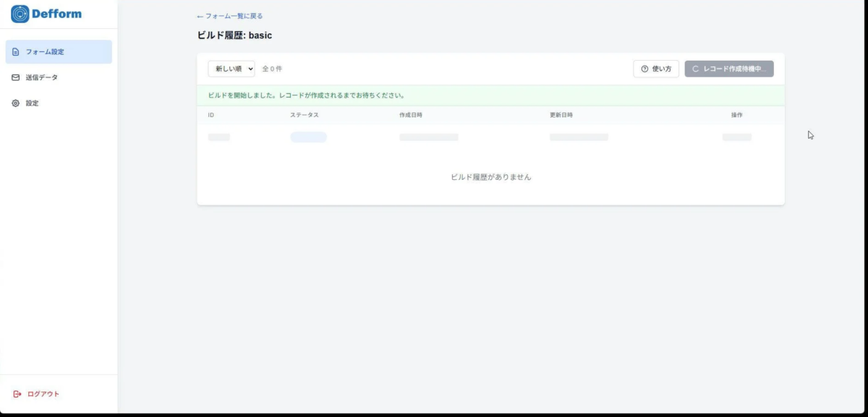This screenshot has height=417, width=868.
Task: Click the 使い方 help button
Action: 655,69
